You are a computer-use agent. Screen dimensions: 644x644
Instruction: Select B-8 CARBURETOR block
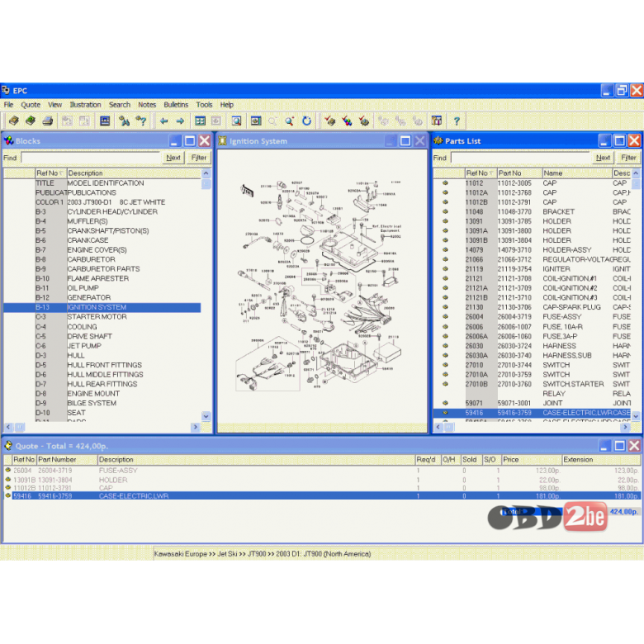tap(102, 259)
